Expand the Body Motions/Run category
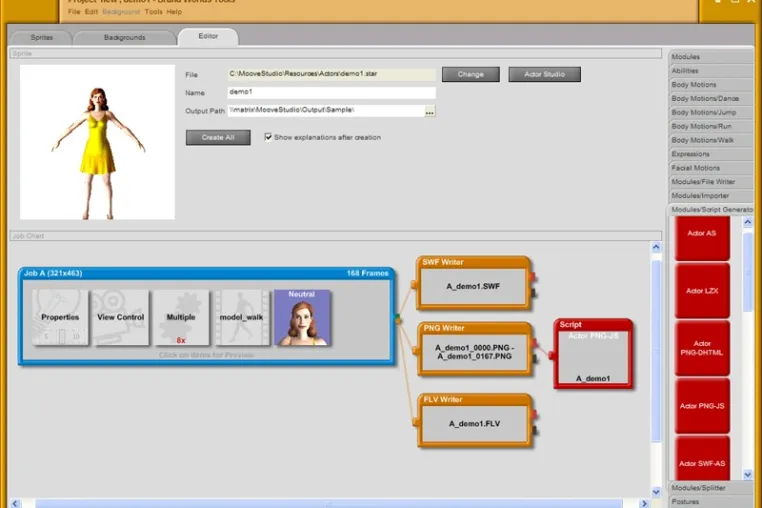 [711, 126]
